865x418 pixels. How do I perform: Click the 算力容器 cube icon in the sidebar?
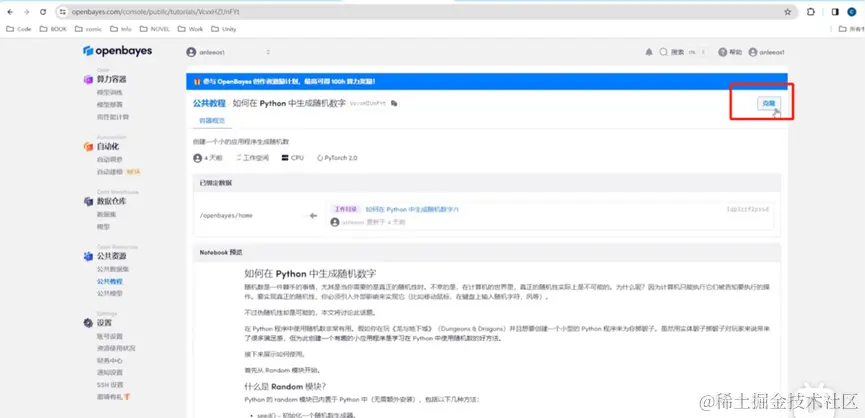(x=88, y=79)
